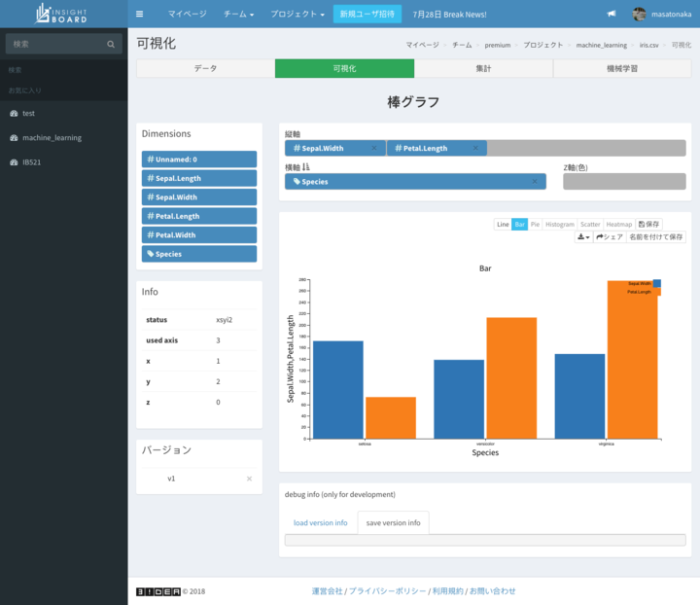Screen dimensions: 700x605
Task: Remove Petal.Length from the vertical axis
Action: (x=475, y=149)
